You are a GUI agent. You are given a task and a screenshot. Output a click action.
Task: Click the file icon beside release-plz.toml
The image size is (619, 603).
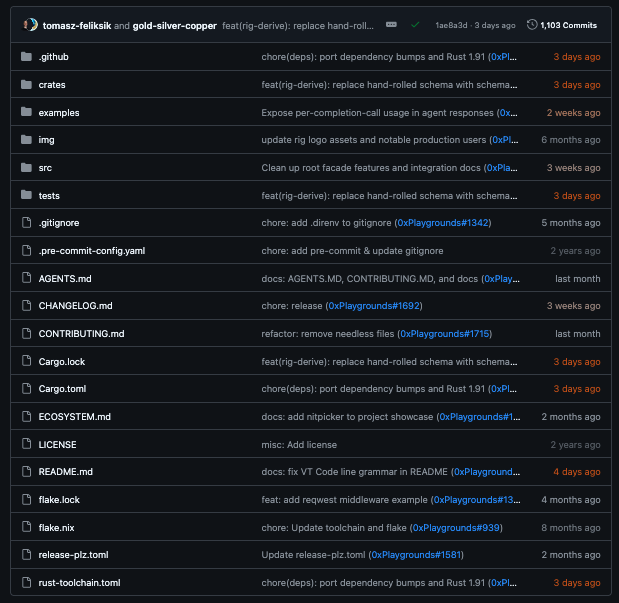[26, 555]
